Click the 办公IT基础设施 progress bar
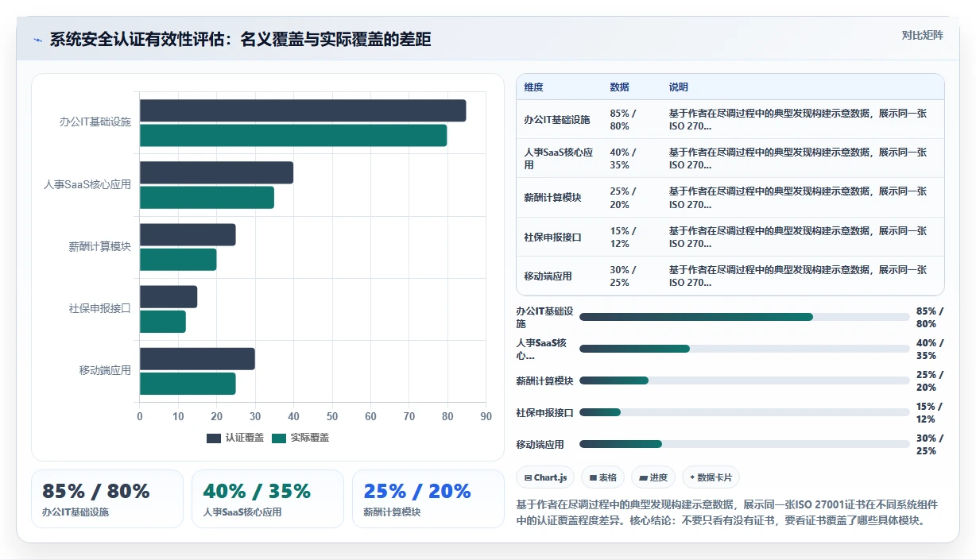The image size is (976, 560). [745, 317]
